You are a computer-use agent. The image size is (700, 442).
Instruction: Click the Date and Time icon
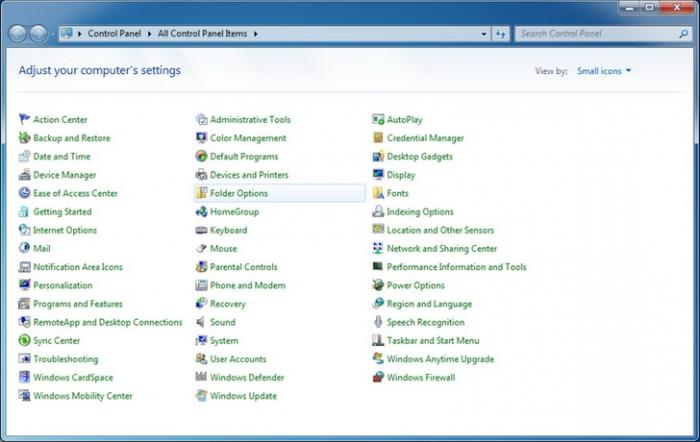pyautogui.click(x=24, y=156)
